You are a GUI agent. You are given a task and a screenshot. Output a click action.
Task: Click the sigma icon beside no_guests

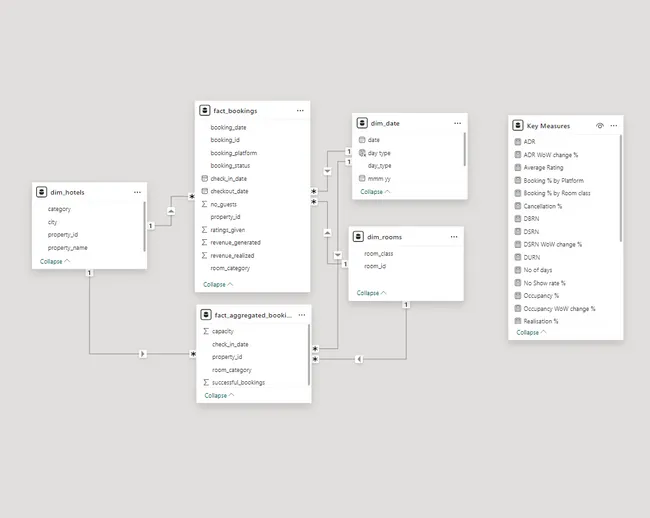(204, 204)
